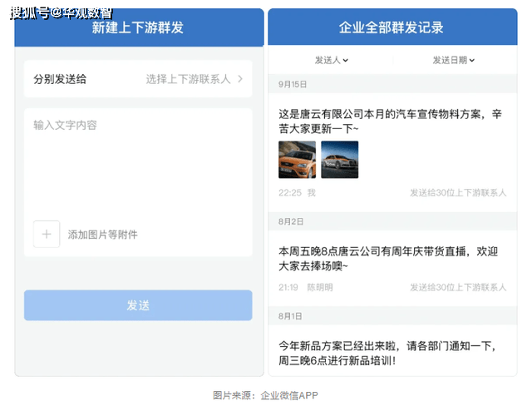Open the 唐云有限公司 car promo message

click(390, 121)
